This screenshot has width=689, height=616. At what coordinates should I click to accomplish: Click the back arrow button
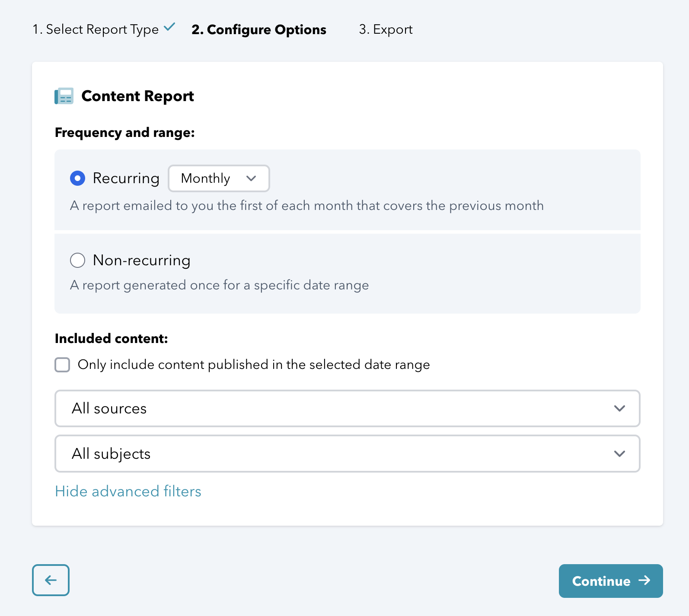[x=51, y=580]
